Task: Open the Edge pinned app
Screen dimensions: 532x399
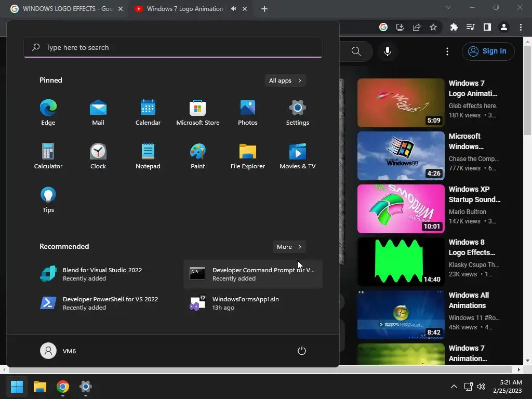Action: click(48, 113)
